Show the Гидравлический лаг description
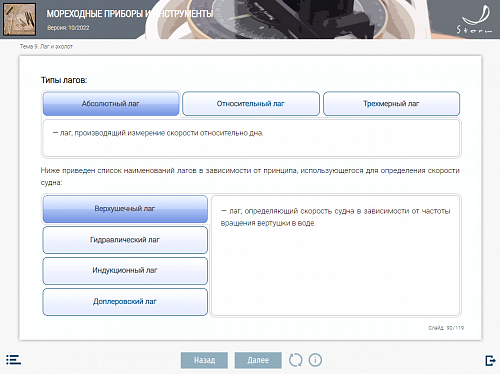Image resolution: width=500 pixels, height=374 pixels. pos(125,240)
